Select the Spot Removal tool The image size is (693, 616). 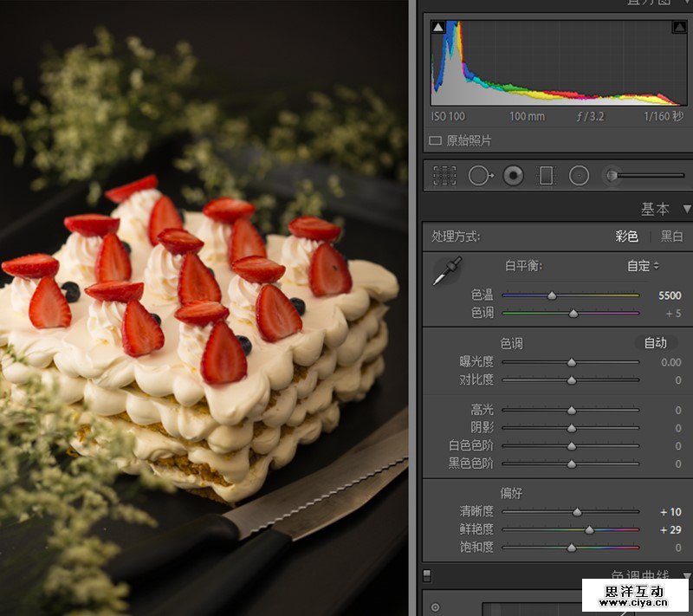tap(480, 176)
